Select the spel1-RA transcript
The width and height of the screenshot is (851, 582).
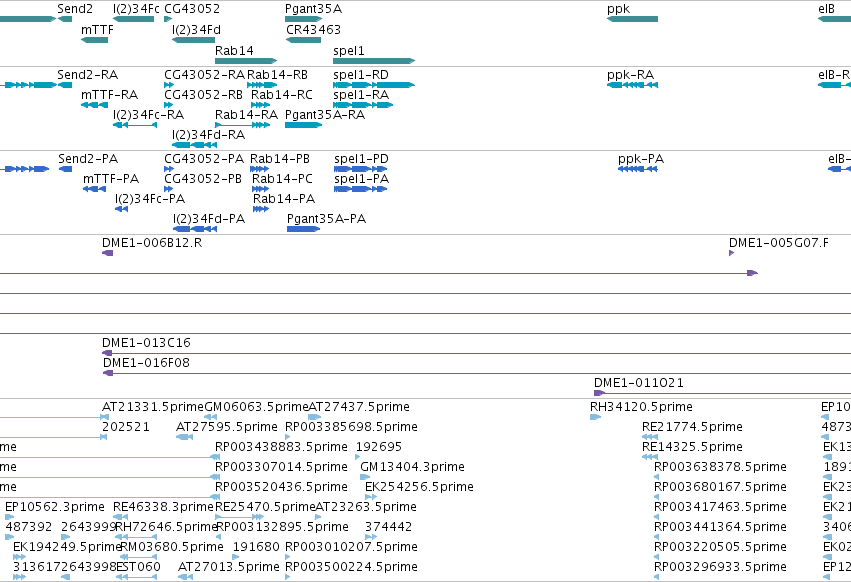coord(363,105)
